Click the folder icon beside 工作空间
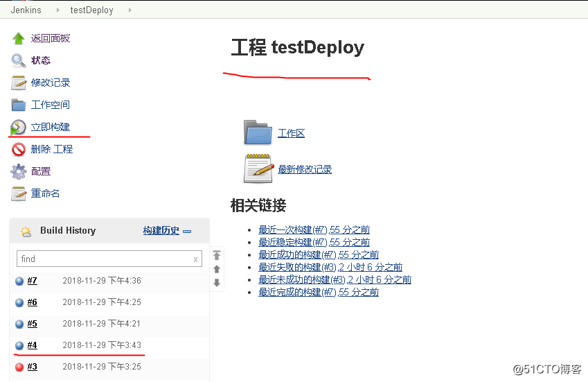Viewport: 588px width, 382px height. coord(19,105)
